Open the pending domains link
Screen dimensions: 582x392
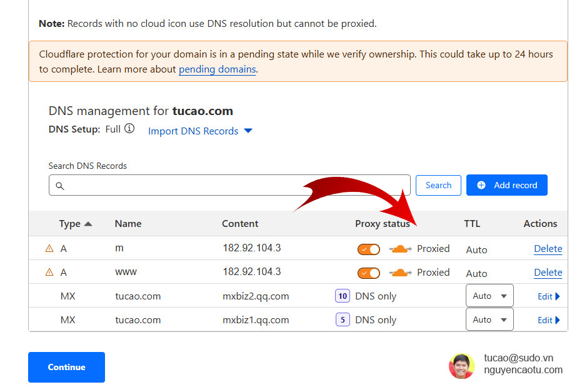pos(217,69)
